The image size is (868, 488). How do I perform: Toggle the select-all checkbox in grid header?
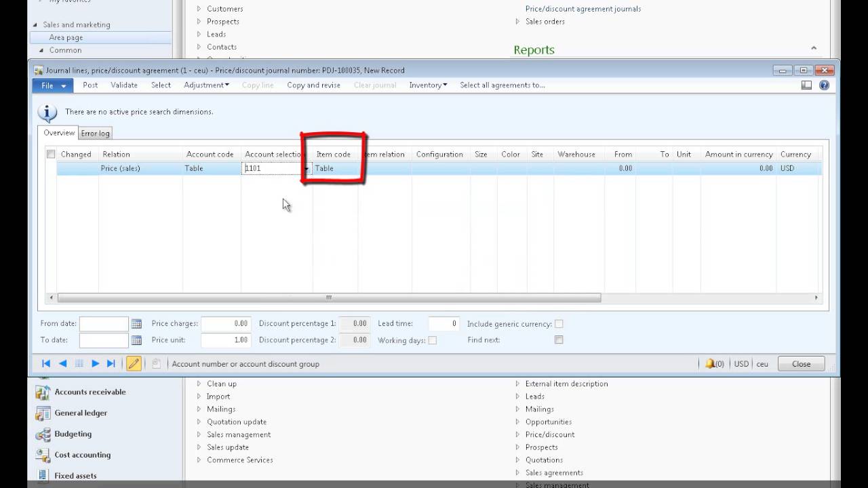[51, 155]
